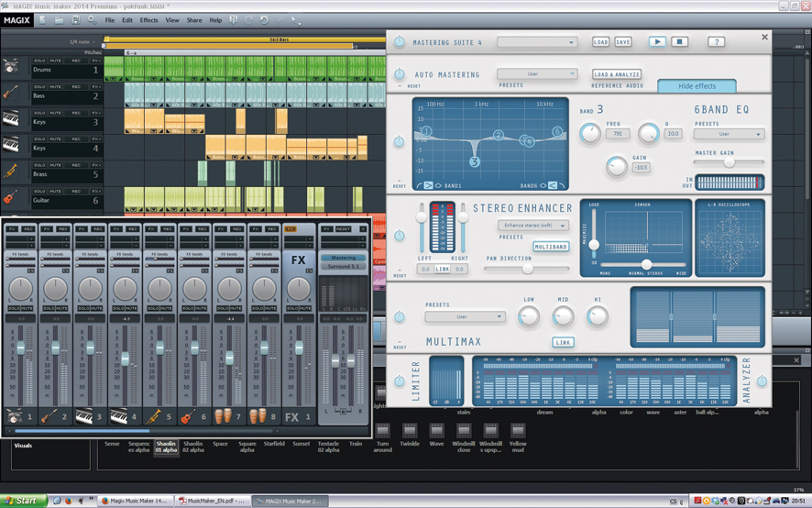Click the Bass track guitar icon

pos(10,94)
